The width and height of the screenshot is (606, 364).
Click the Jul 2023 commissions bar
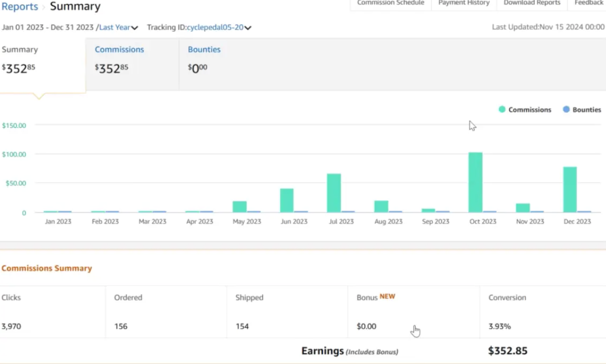(334, 193)
